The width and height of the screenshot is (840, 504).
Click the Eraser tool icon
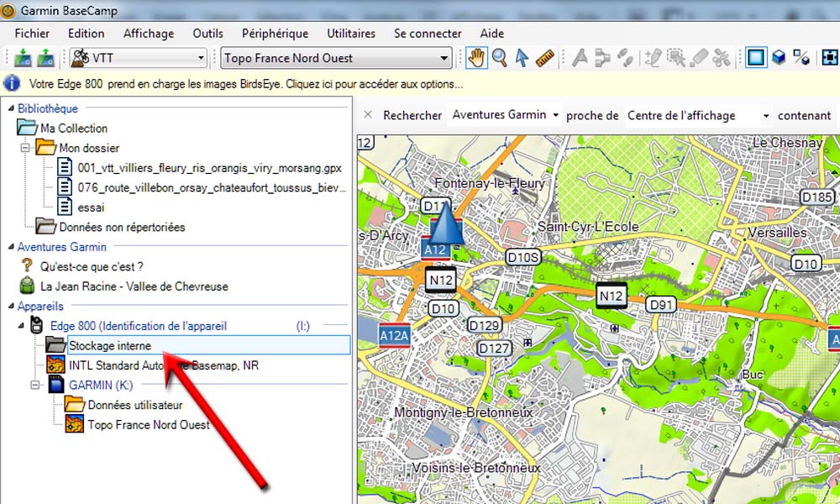pos(699,58)
